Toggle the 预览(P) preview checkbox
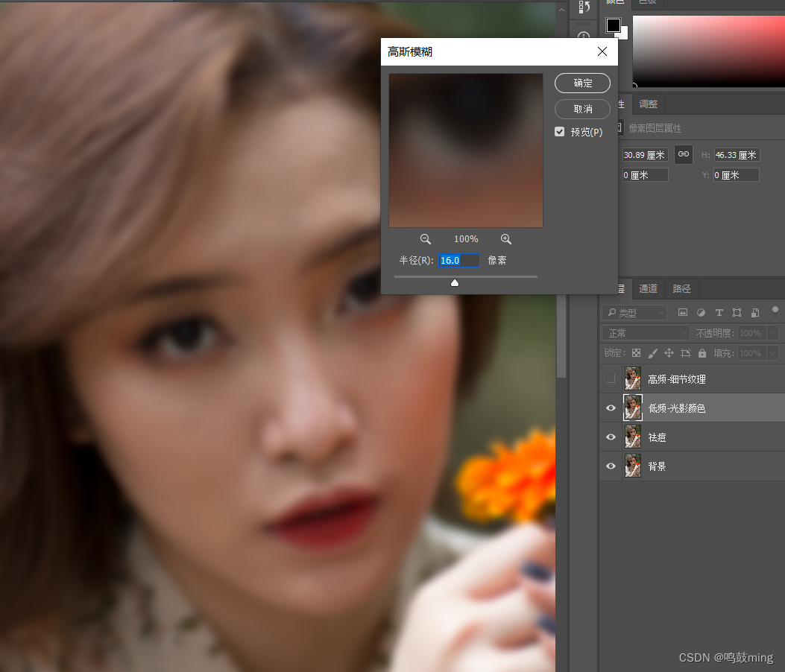Screen dimensions: 785x672 coord(559,132)
